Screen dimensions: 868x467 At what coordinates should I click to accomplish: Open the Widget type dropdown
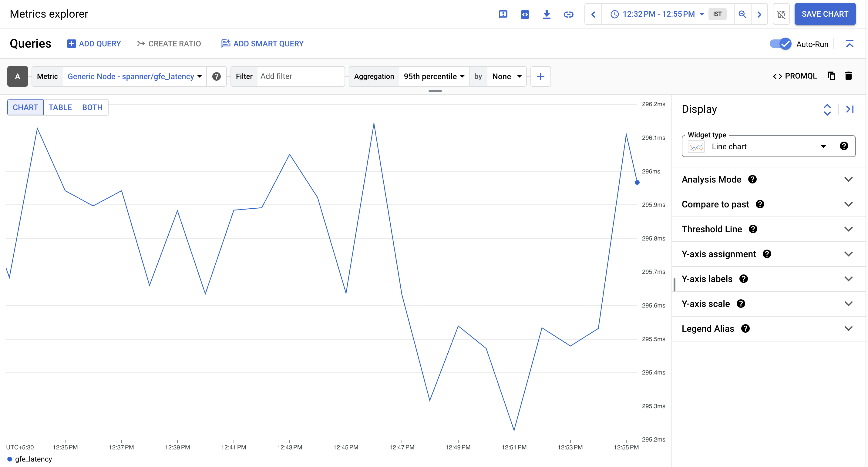point(824,147)
